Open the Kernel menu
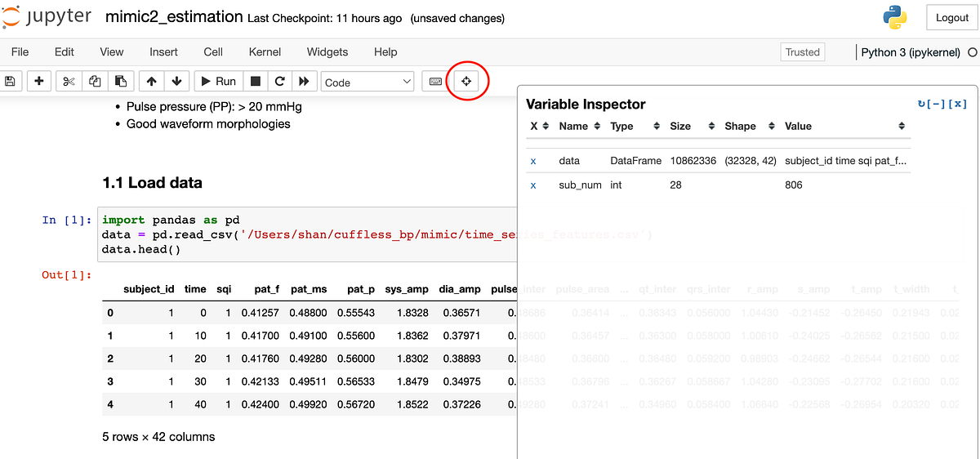Screen dimensions: 980x459 coord(265,51)
